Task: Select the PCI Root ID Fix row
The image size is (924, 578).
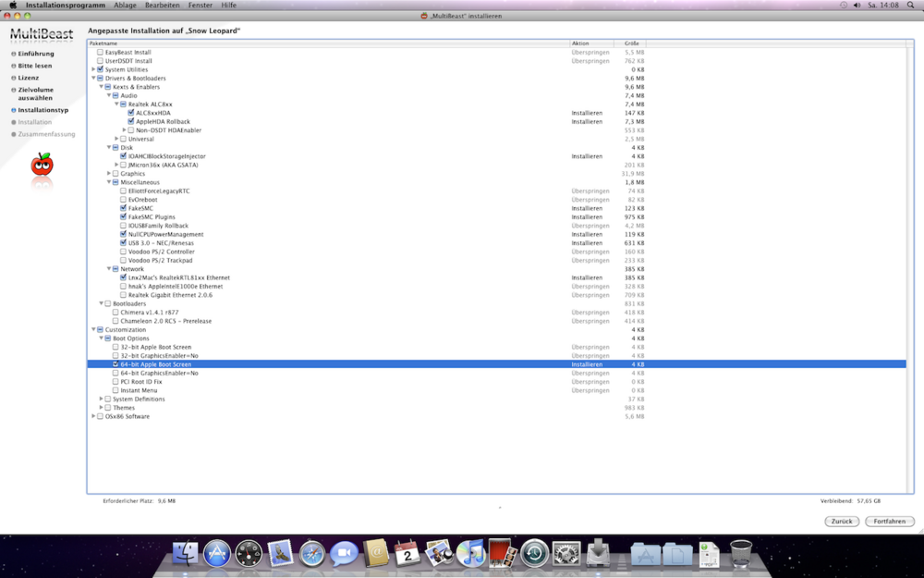Action: coord(141,382)
